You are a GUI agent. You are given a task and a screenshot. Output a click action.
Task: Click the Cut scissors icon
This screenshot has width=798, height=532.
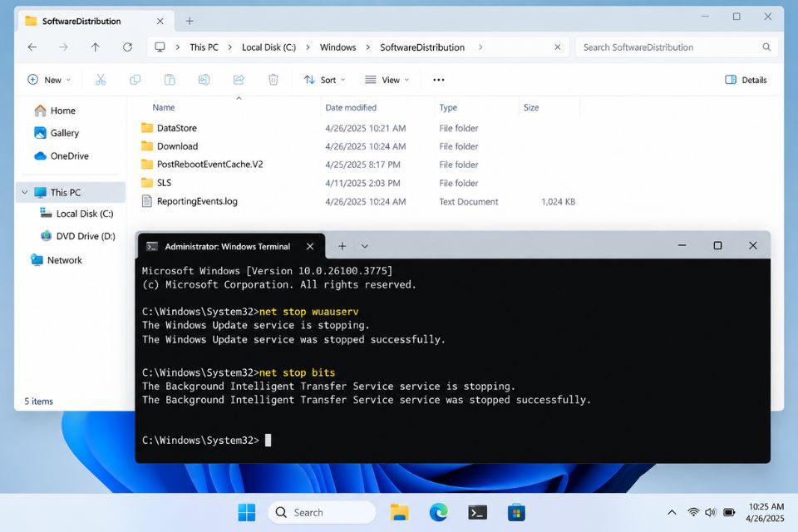(101, 80)
